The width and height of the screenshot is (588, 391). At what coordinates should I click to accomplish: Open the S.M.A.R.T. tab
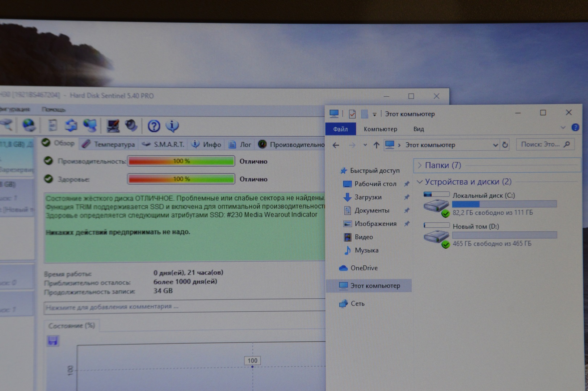(164, 144)
